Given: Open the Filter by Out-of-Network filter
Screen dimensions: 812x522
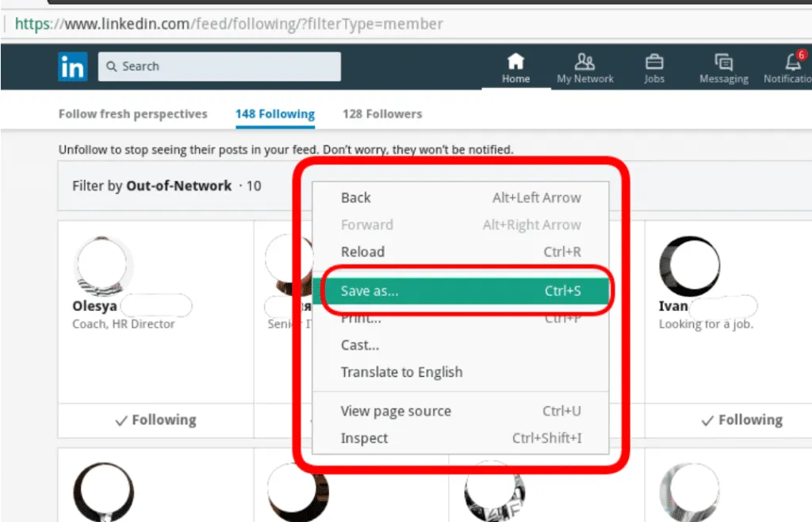Looking at the screenshot, I should coord(167,186).
